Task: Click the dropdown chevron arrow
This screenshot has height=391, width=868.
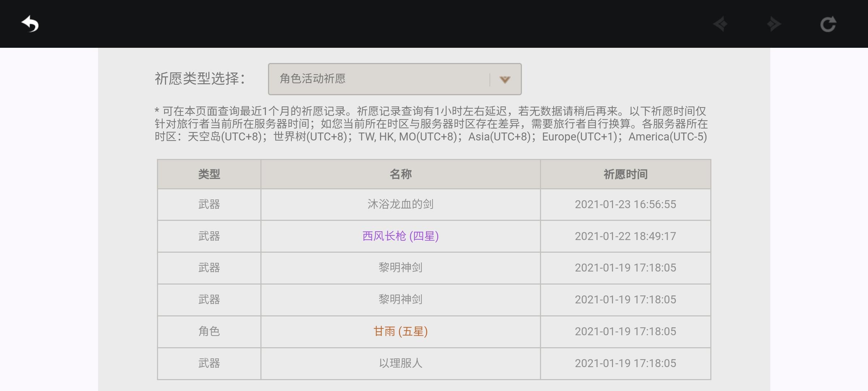Action: [505, 79]
